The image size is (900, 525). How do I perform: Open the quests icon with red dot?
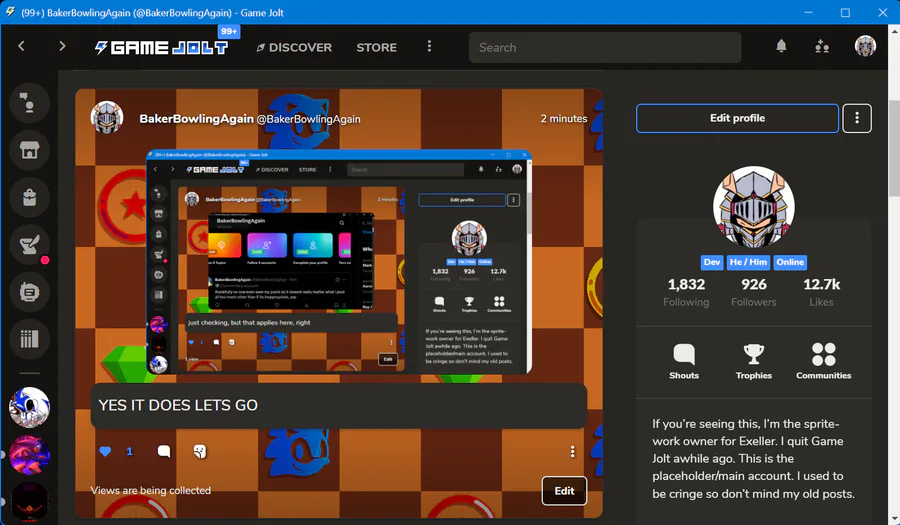[29, 245]
